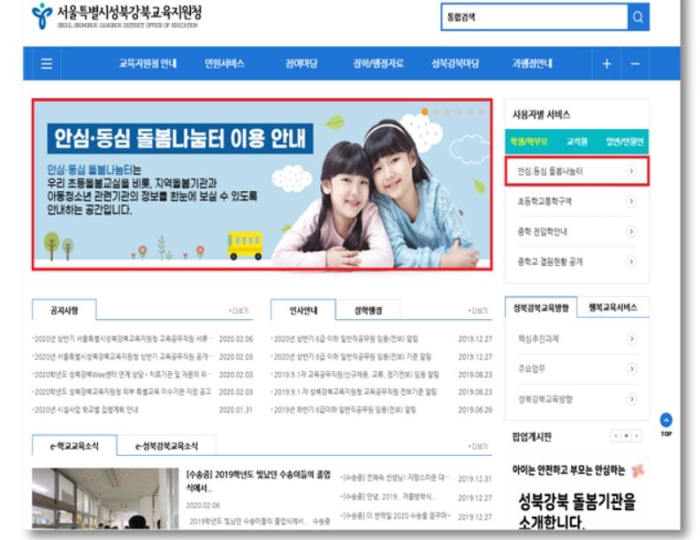
Task: Expand the 안심.동심 돌봄나눔터 arrow
Action: (631, 171)
